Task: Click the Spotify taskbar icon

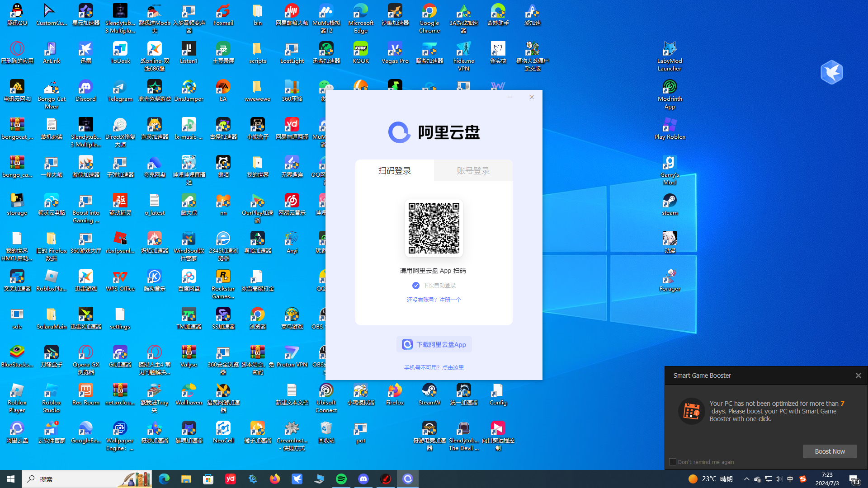Action: pos(341,479)
